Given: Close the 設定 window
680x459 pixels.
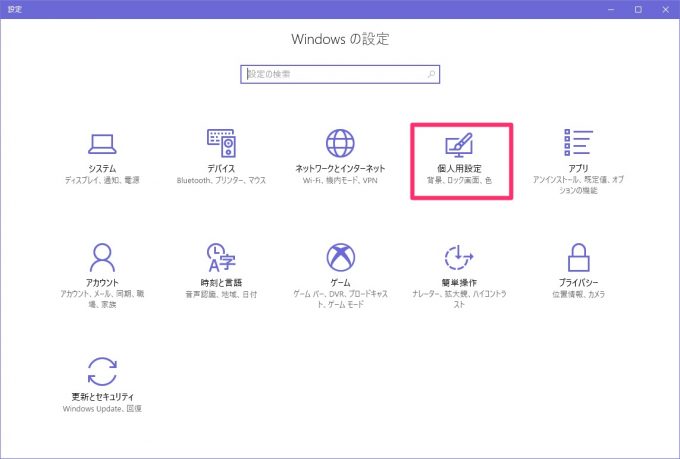Looking at the screenshot, I should pyautogui.click(x=666, y=9).
